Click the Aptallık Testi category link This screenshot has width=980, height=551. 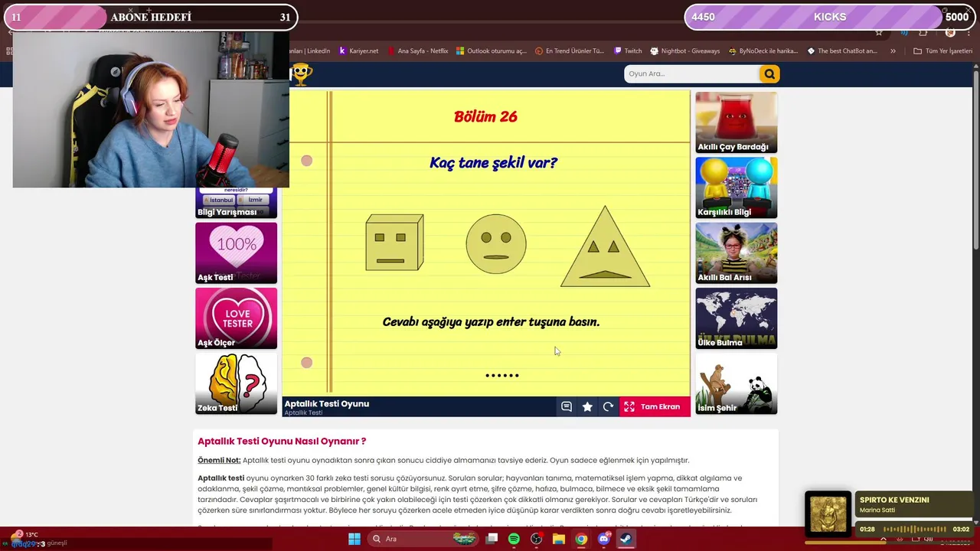pos(303,413)
